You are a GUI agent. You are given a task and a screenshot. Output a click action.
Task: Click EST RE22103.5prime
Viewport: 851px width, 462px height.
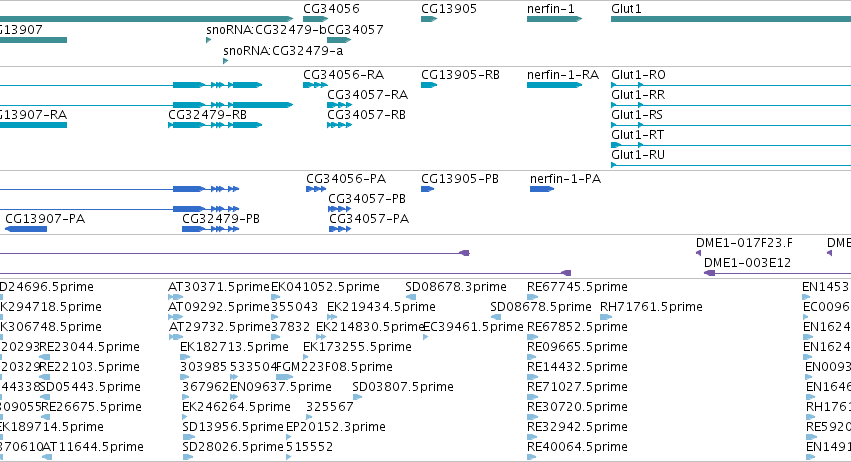tap(90, 368)
